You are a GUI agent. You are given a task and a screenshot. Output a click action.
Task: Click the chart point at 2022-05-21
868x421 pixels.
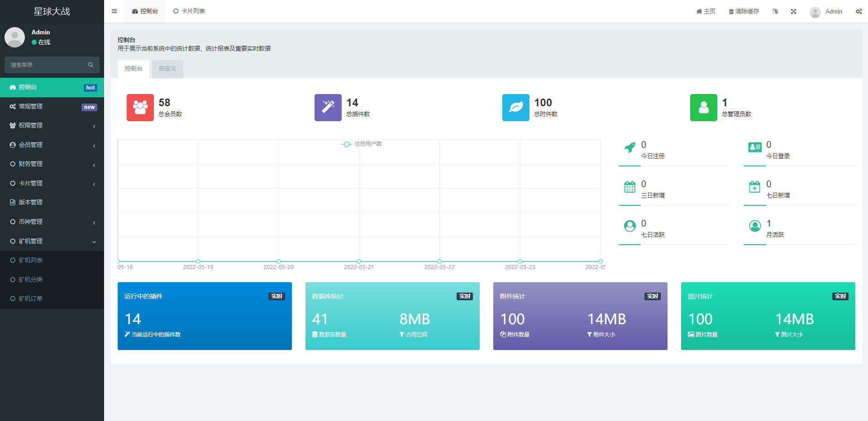(359, 261)
